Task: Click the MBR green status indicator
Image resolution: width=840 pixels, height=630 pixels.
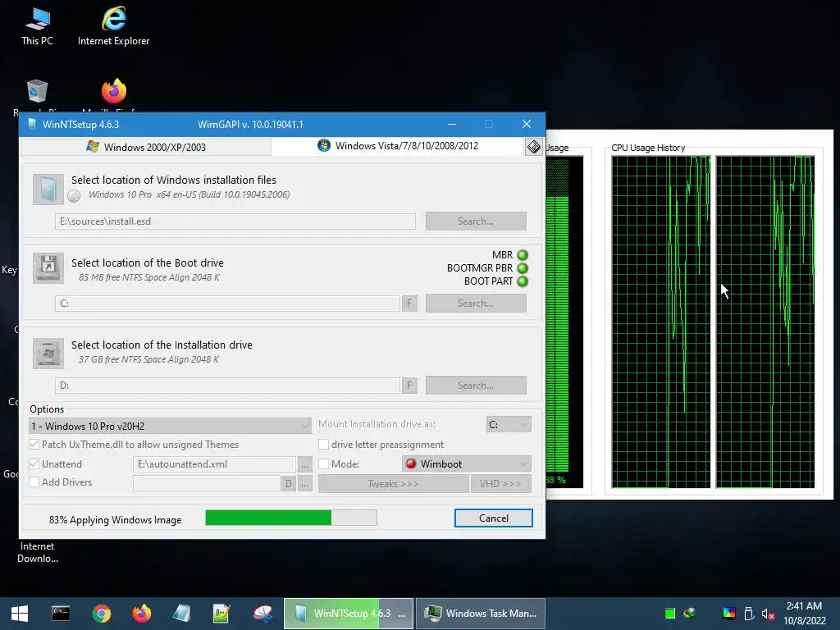Action: pos(523,255)
